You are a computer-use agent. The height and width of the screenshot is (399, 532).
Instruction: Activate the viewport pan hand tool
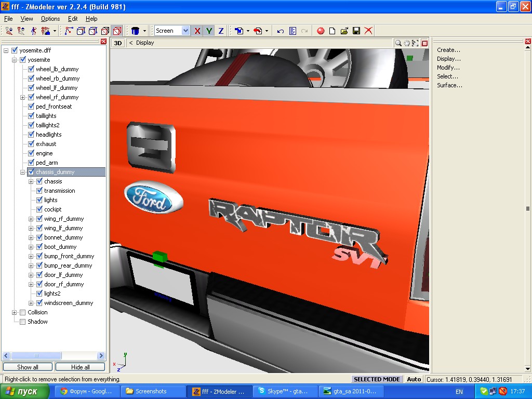tap(406, 43)
